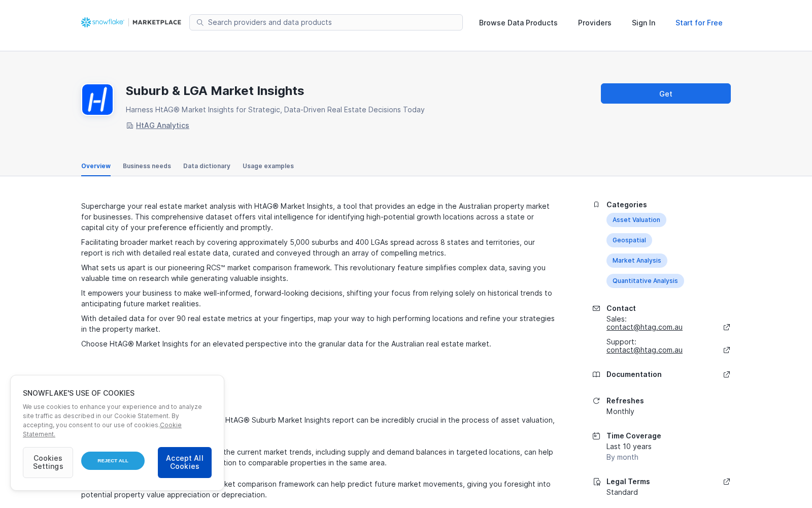
Task: Click the Categories bookmark icon
Action: [x=596, y=205]
